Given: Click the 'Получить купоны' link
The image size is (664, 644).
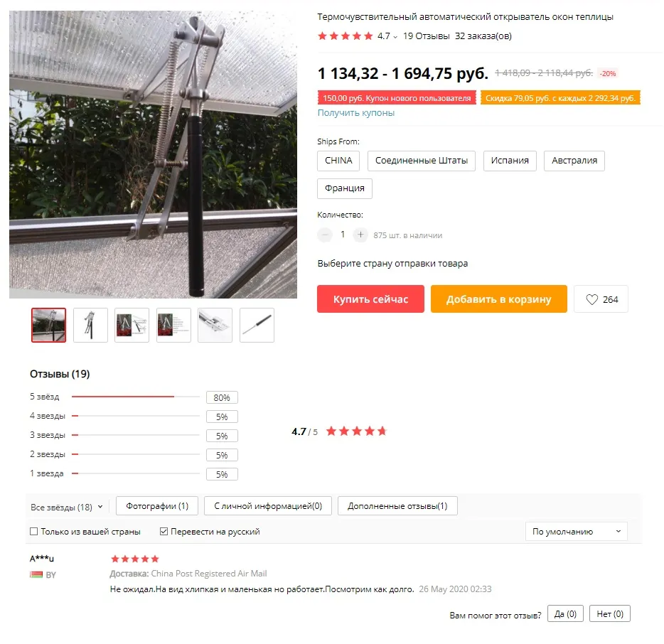Looking at the screenshot, I should [356, 112].
